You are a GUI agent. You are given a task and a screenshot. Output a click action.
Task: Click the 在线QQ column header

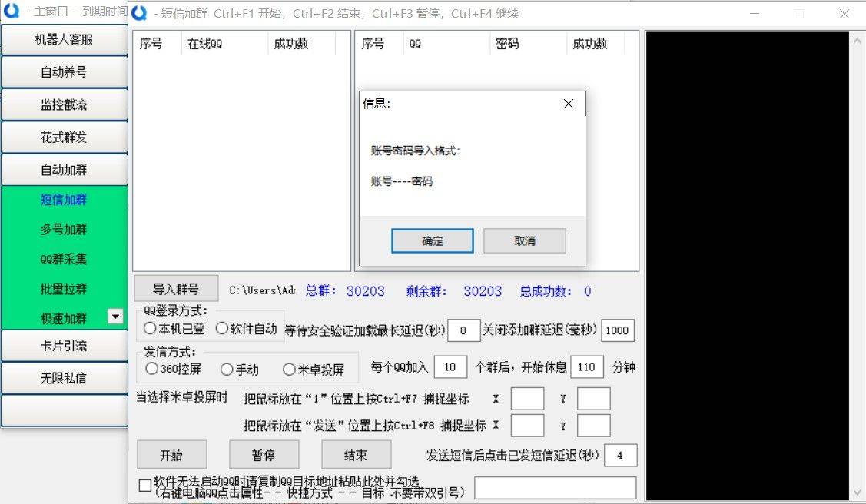coord(225,44)
